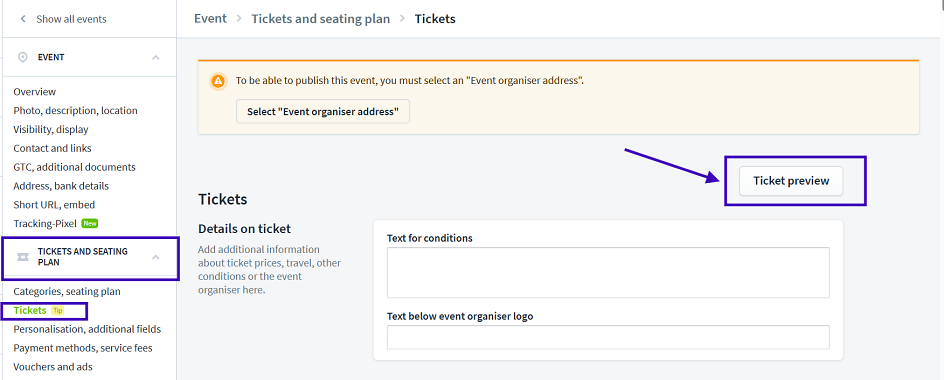
Task: Open the Ticket preview button
Action: pos(791,181)
